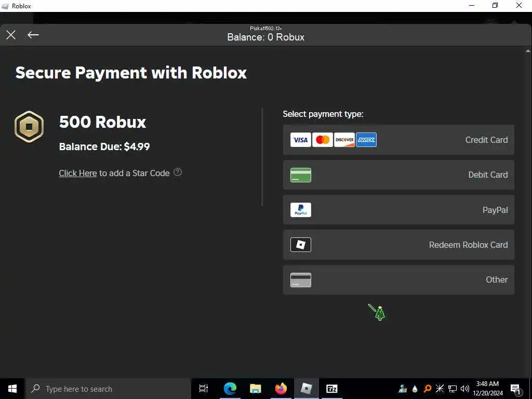Click the water drop tray icon
Screen dimensions: 532x399
(x=415, y=389)
